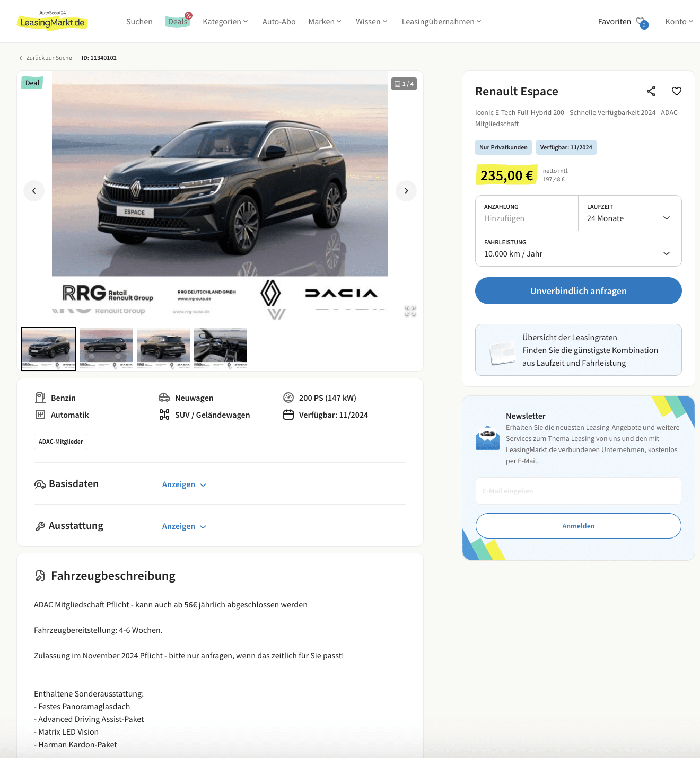
Task: Click the share icon next to Renault Espace
Action: (x=651, y=91)
